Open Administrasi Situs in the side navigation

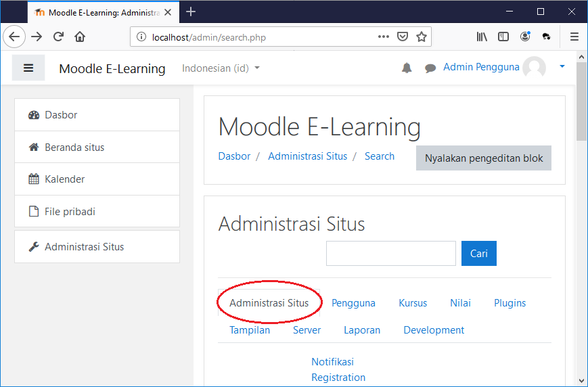97,246
